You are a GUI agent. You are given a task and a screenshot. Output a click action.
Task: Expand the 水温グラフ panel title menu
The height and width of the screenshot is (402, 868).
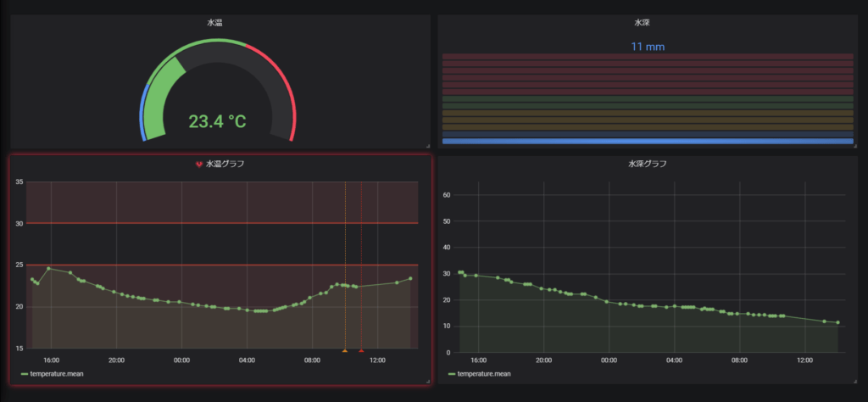[225, 165]
